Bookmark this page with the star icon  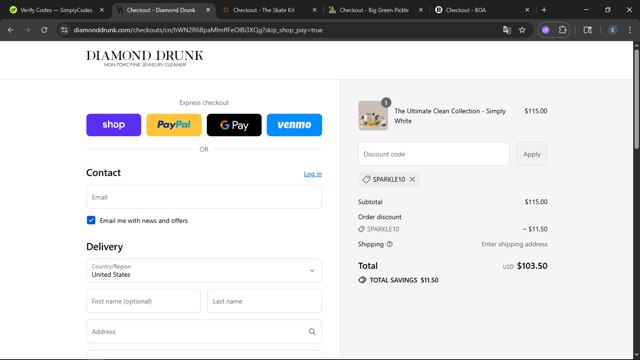[x=522, y=30]
